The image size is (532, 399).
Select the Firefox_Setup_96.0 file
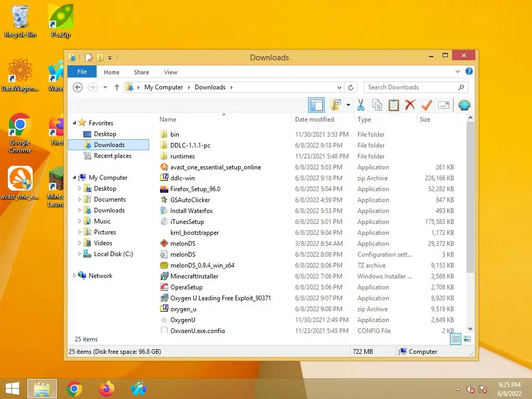[x=195, y=189]
